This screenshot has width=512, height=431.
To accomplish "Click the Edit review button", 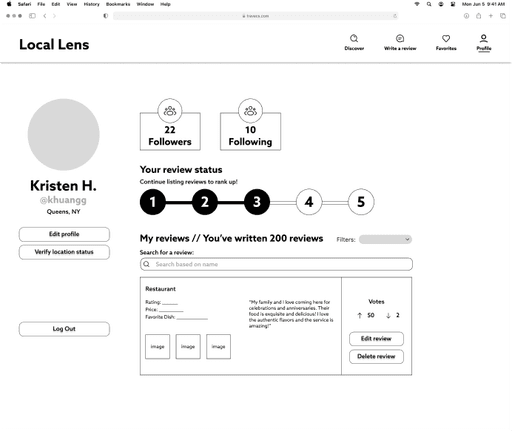I will 376,339.
